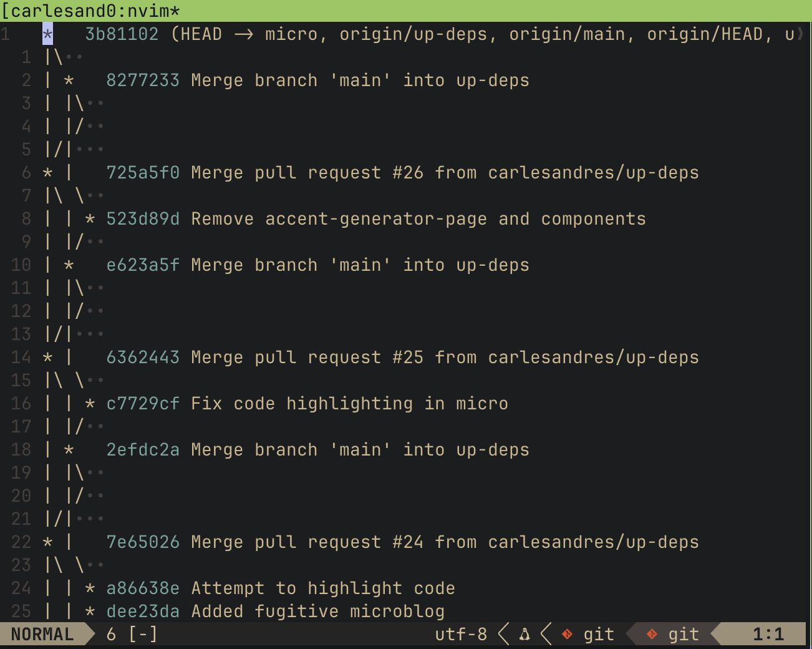Click the commit asterisk before c7729cf
Screen dimensions: 812x649
90,404
